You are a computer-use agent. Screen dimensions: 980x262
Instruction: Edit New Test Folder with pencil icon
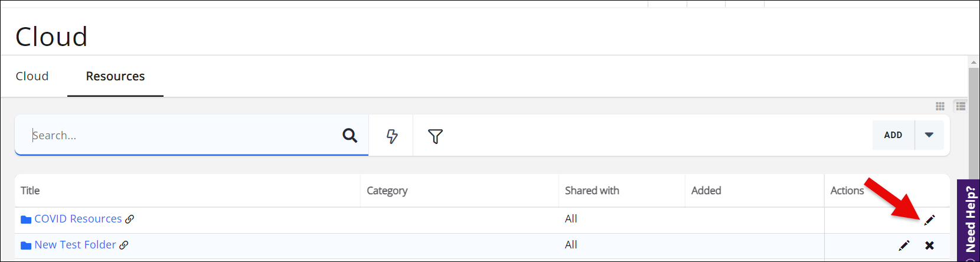pyautogui.click(x=904, y=245)
